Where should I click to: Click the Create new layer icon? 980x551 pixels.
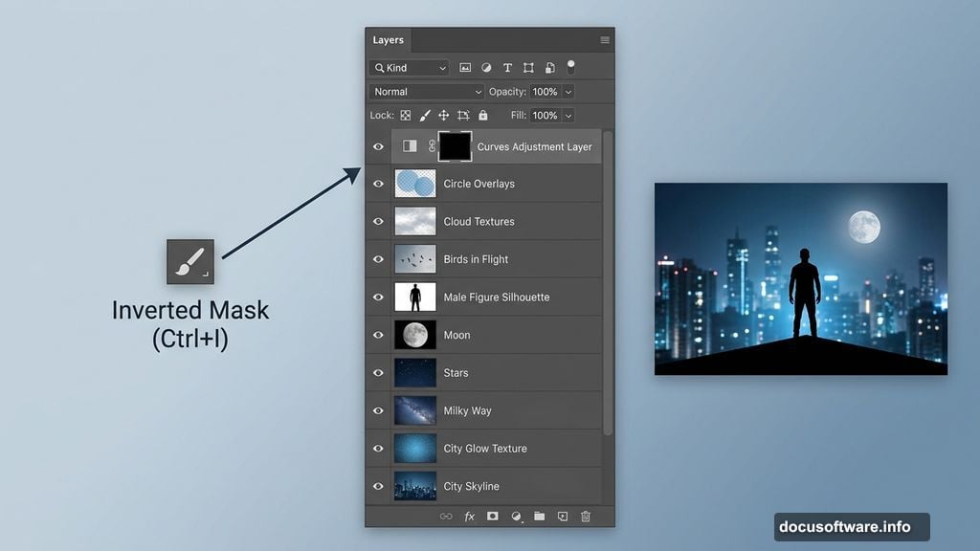tap(563, 517)
